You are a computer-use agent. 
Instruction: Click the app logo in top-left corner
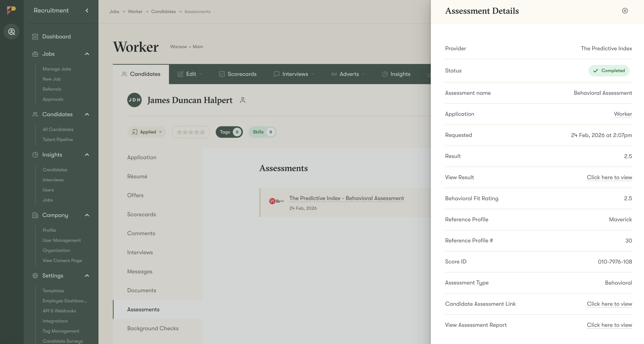(x=11, y=10)
